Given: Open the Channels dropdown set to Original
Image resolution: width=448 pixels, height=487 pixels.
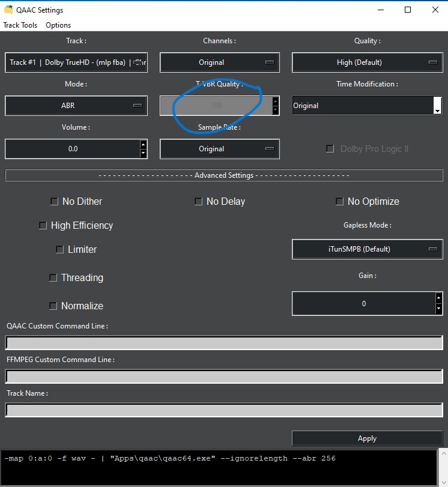Looking at the screenshot, I should pyautogui.click(x=220, y=62).
